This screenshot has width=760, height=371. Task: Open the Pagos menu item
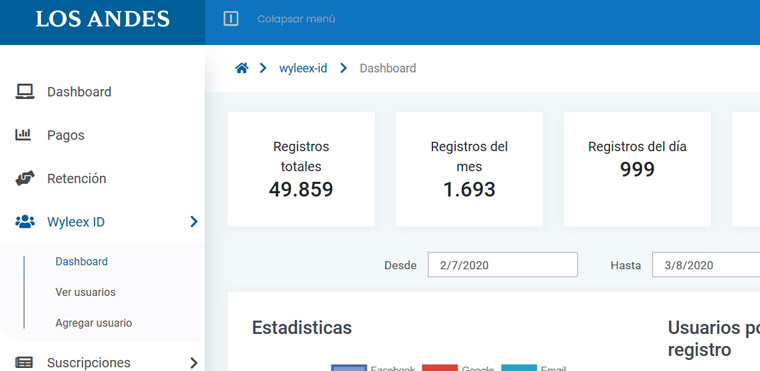pyautogui.click(x=65, y=135)
